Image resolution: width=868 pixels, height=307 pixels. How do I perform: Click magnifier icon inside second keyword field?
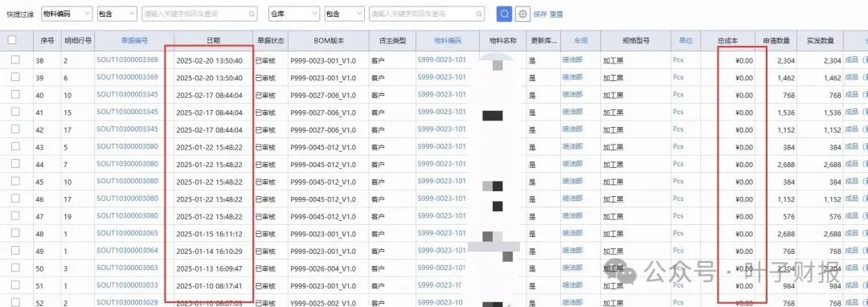pyautogui.click(x=478, y=14)
